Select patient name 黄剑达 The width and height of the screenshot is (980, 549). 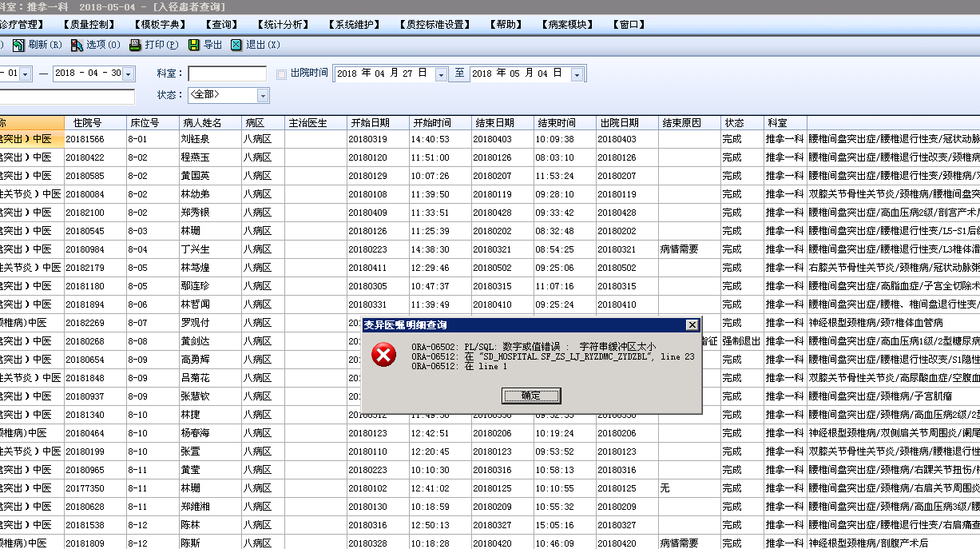pos(195,341)
